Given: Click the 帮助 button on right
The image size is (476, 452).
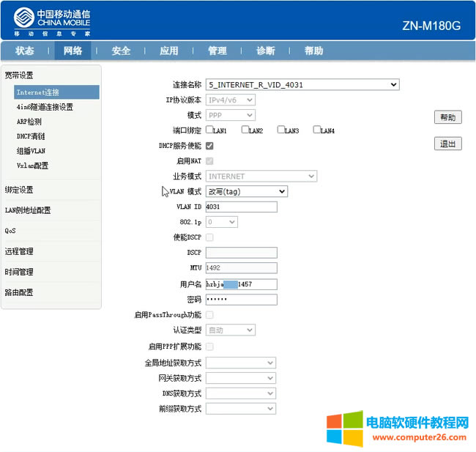Looking at the screenshot, I should [447, 117].
